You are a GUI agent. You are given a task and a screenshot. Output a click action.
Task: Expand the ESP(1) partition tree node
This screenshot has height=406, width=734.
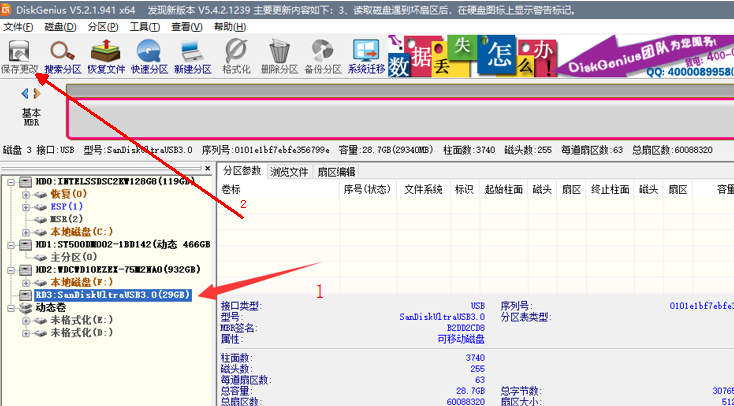[x=26, y=207]
